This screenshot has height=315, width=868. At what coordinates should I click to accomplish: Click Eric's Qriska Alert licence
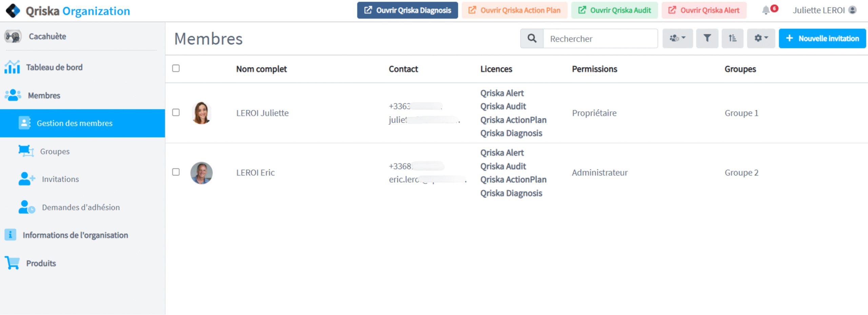(502, 153)
